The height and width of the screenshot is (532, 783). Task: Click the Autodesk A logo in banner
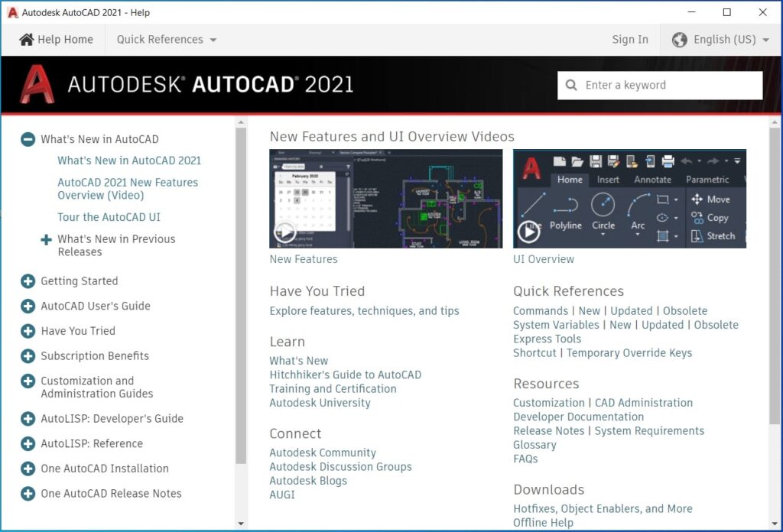pos(37,84)
